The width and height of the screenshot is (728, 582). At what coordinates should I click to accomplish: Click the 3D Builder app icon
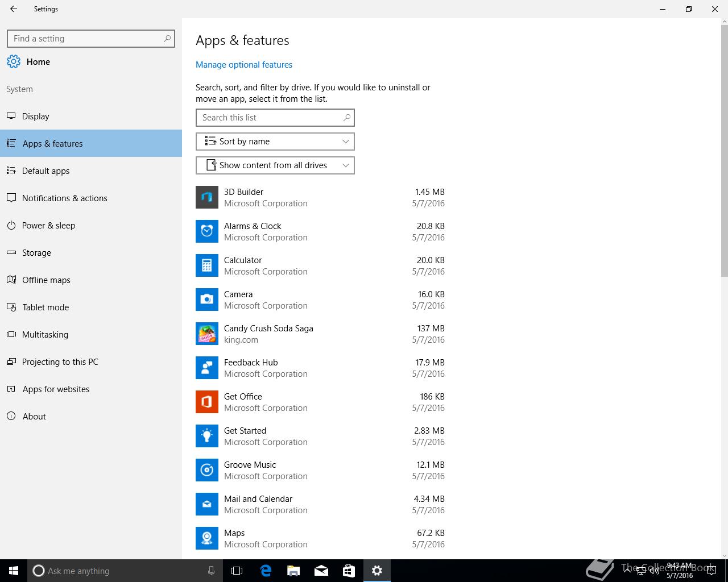point(207,197)
